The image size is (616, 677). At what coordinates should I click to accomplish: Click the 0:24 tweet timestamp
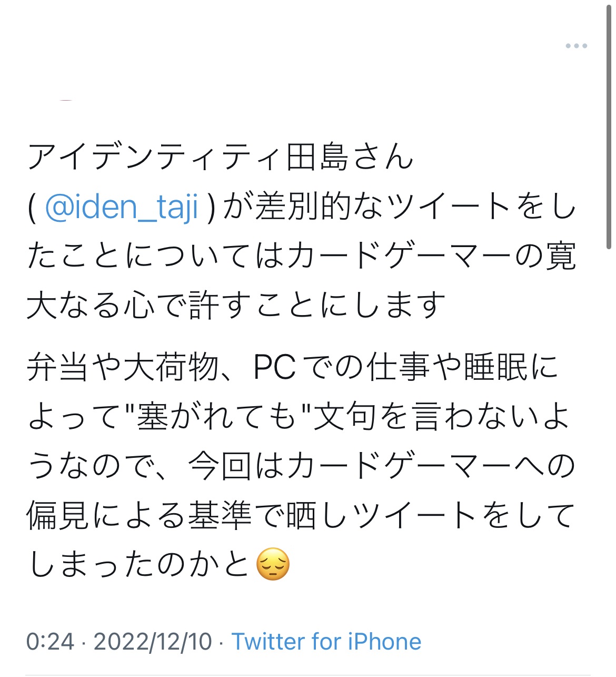click(50, 642)
